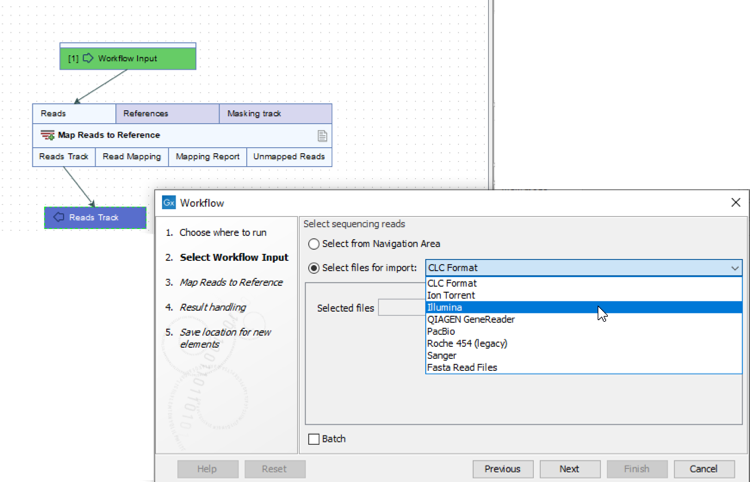
Task: Click the Next button
Action: pyautogui.click(x=569, y=469)
